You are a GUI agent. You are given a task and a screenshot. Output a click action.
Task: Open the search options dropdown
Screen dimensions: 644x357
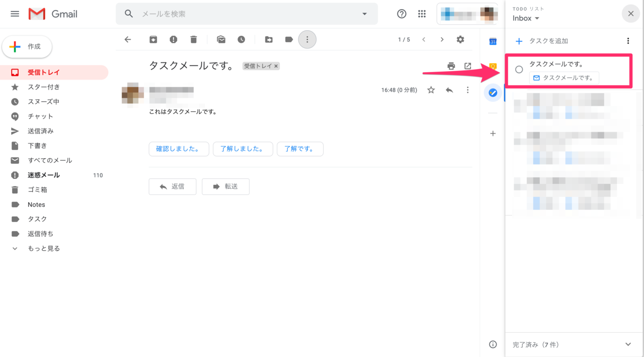pyautogui.click(x=364, y=14)
